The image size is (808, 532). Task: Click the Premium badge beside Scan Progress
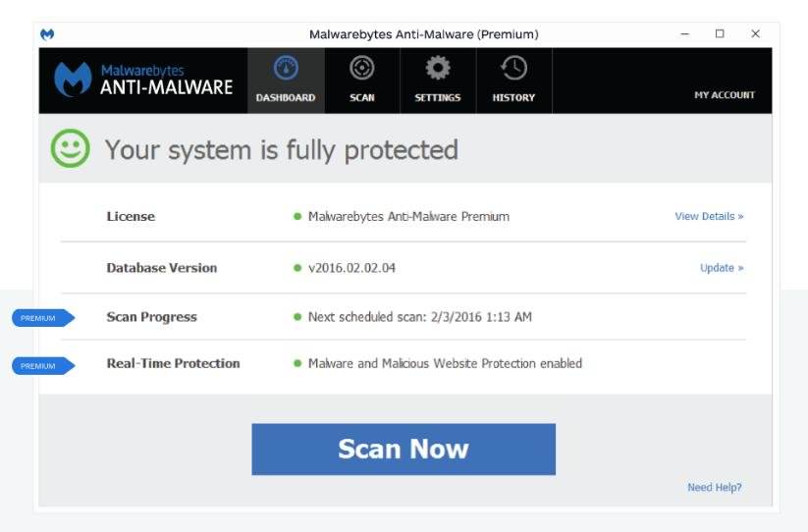point(43,318)
